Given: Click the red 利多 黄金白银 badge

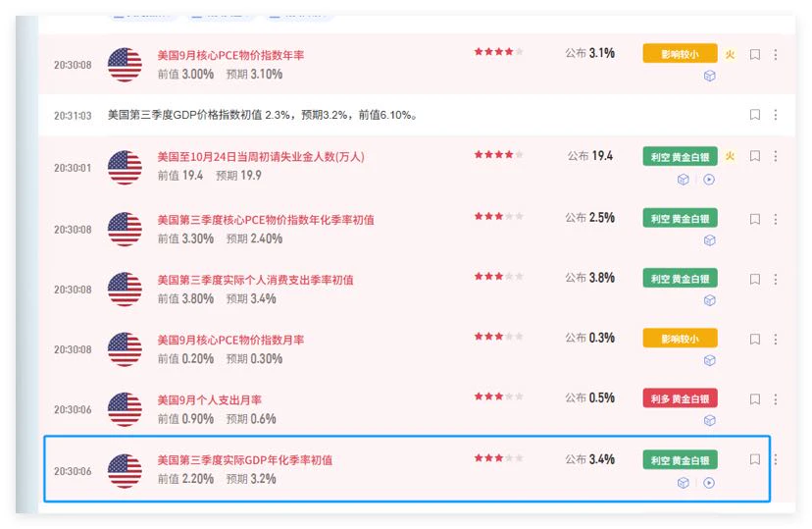Looking at the screenshot, I should pos(680,398).
